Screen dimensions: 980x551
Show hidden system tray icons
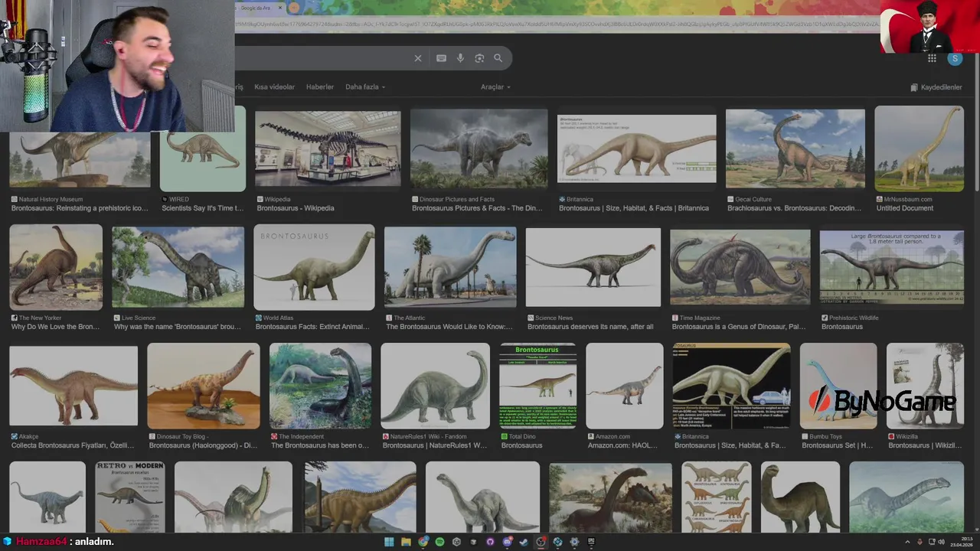(x=907, y=542)
